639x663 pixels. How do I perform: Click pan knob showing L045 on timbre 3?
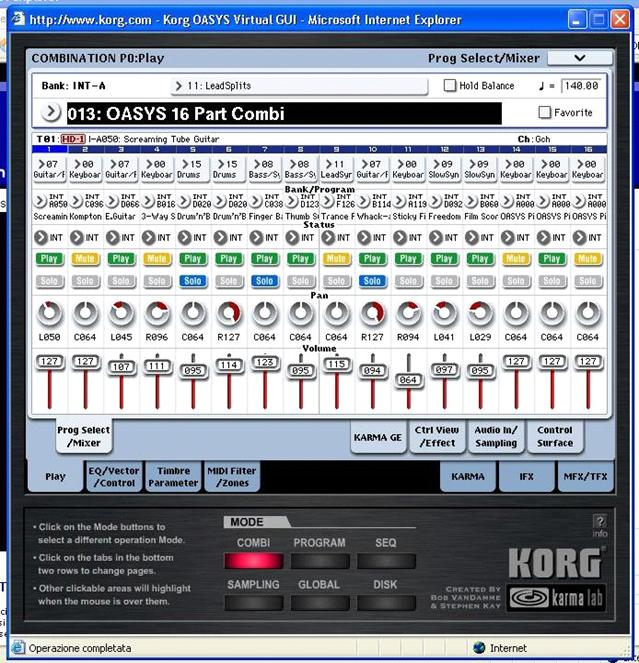(121, 314)
